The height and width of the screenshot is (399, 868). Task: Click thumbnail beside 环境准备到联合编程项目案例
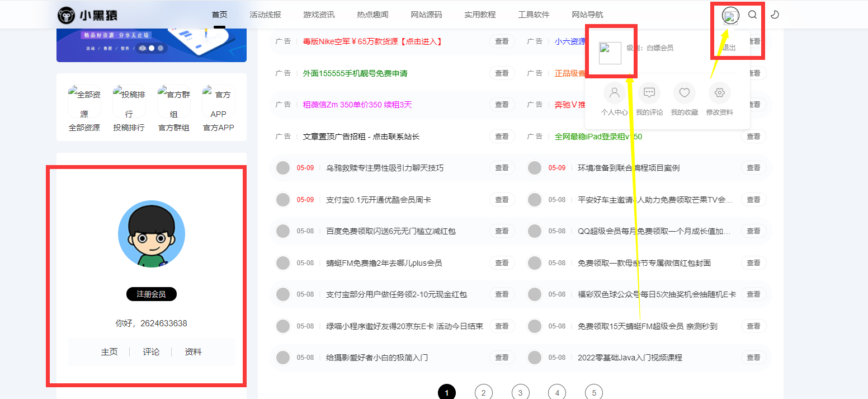(535, 168)
